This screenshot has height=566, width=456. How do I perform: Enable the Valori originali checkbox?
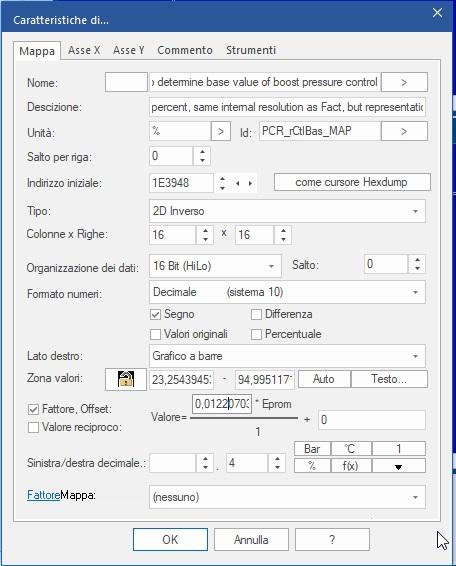point(155,334)
